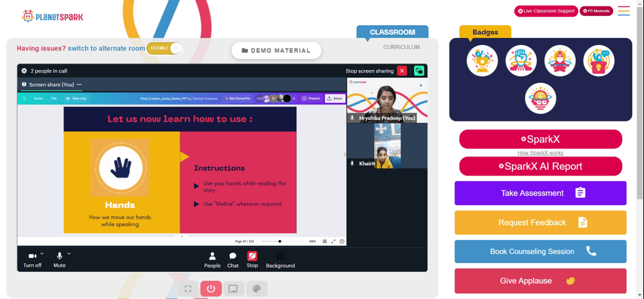Enter fullscreen with the expand icon

[x=188, y=289]
